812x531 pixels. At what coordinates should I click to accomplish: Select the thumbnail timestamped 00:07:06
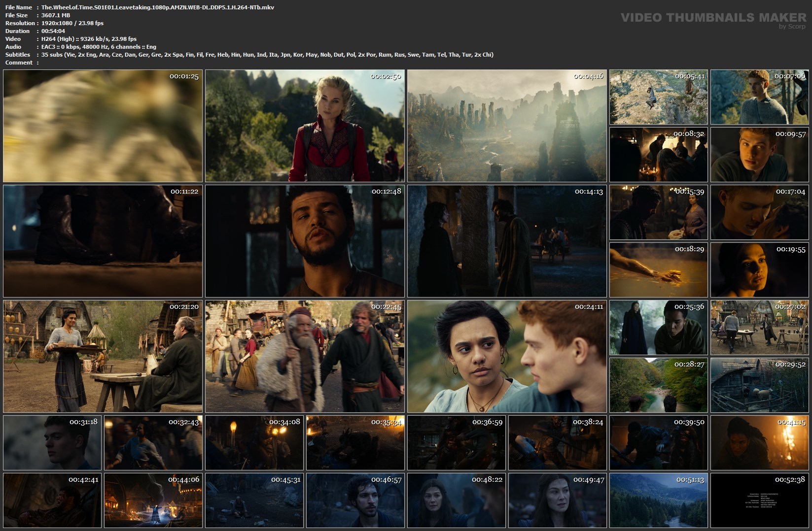760,97
